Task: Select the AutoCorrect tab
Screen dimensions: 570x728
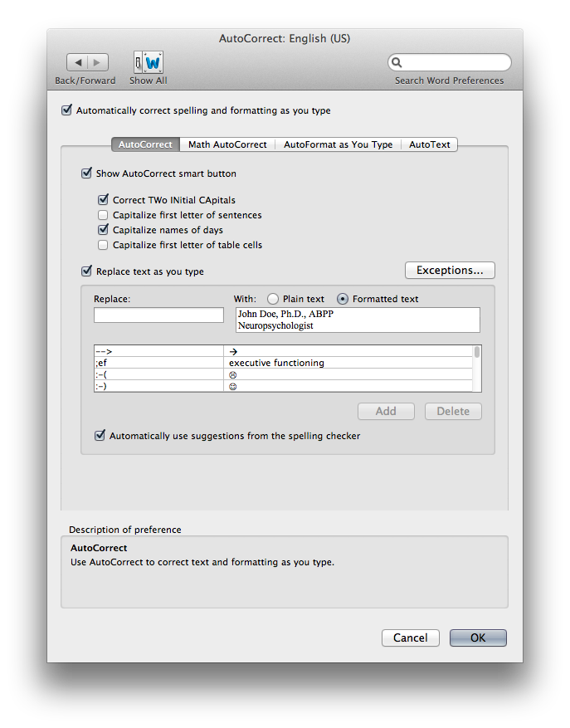Action: (145, 144)
